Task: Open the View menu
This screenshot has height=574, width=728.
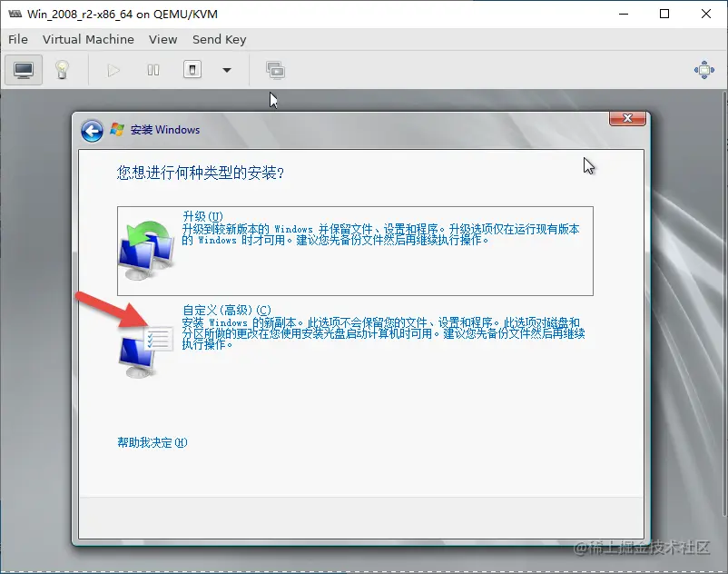Action: 163,39
